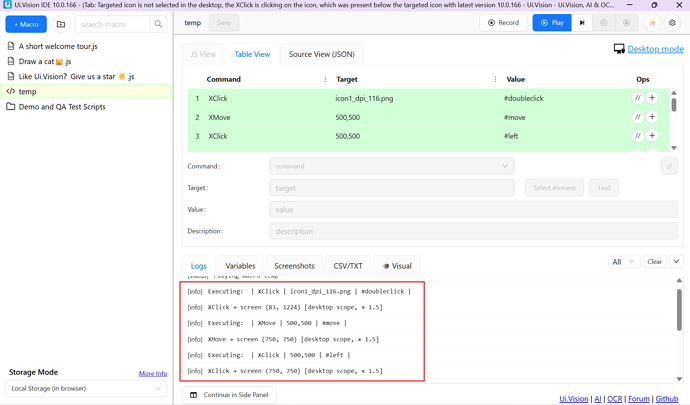Add command after row 1
Screen dimensions: 690x405
652,98
